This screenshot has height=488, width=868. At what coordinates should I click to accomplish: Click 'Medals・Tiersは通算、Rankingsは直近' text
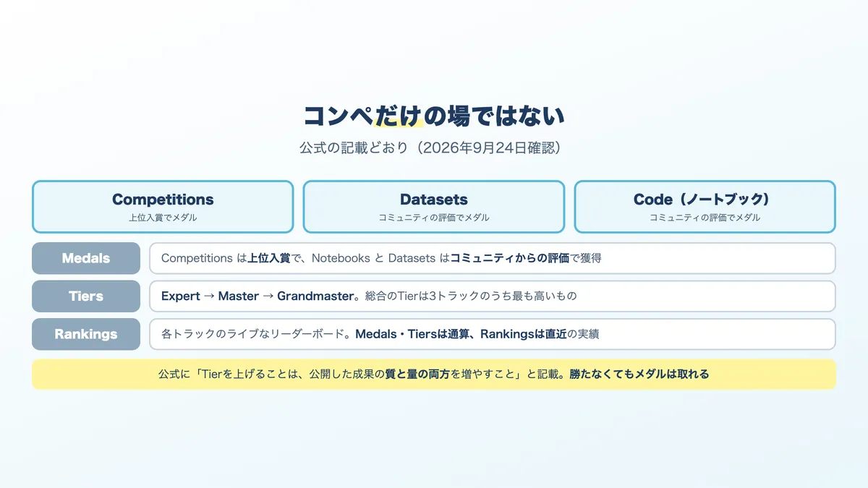point(461,334)
